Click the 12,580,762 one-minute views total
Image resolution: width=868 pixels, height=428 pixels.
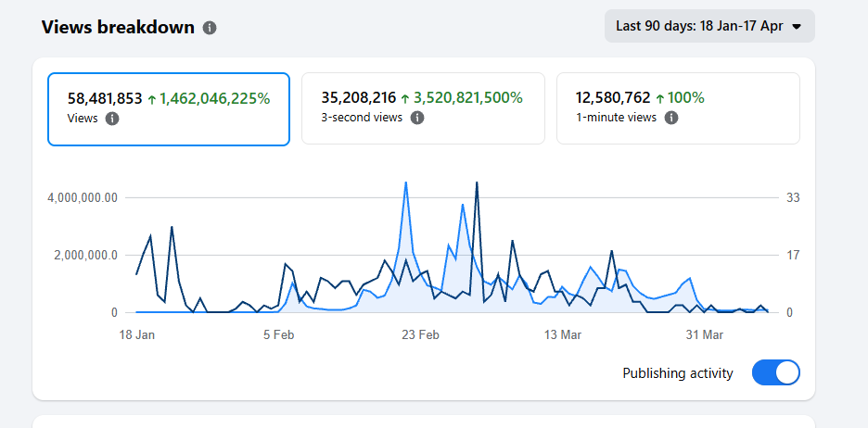(x=612, y=97)
